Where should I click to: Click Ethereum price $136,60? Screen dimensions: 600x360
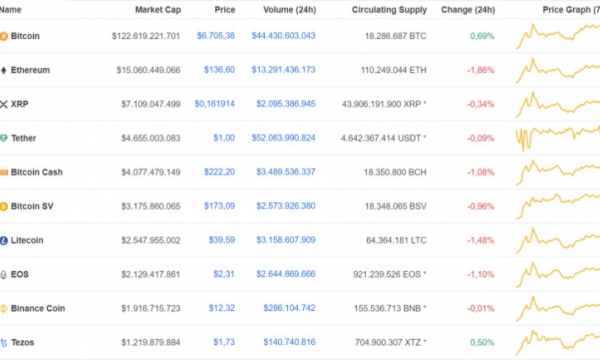coord(219,70)
